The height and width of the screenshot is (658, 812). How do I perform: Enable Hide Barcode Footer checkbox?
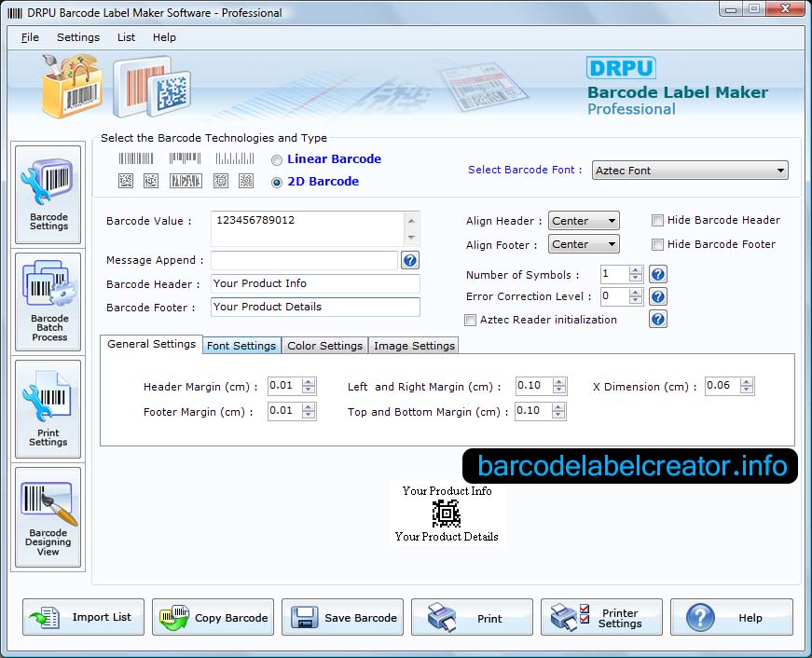[657, 244]
